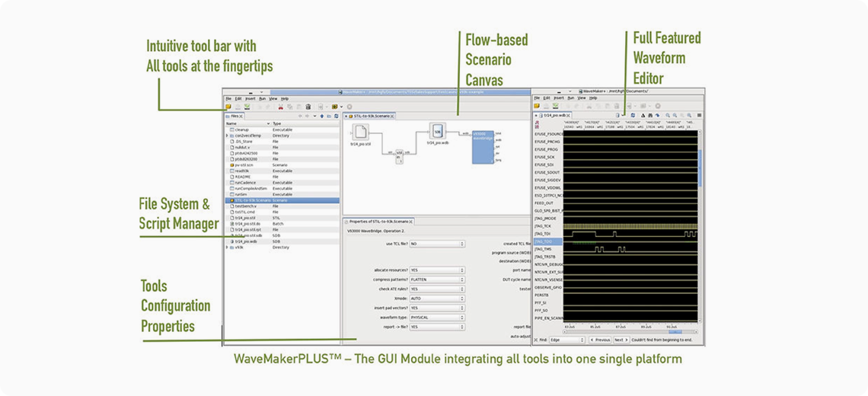Select the tr14_pio.stil.do batch row

coord(281,224)
